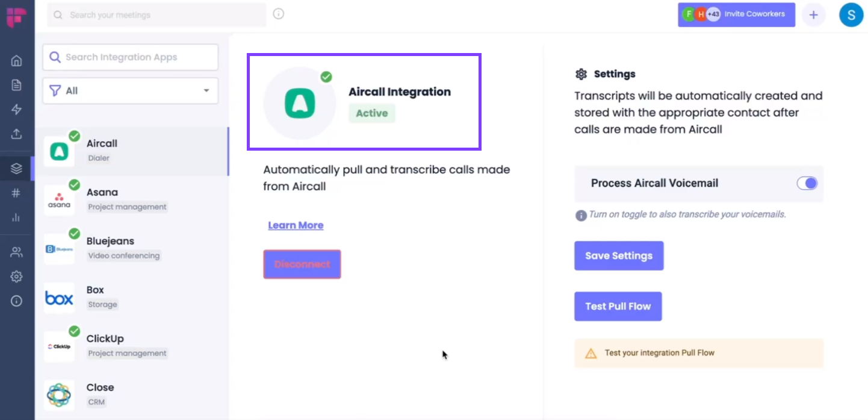Click the Disconnect button for Aircall
The image size is (868, 420).
(x=302, y=264)
